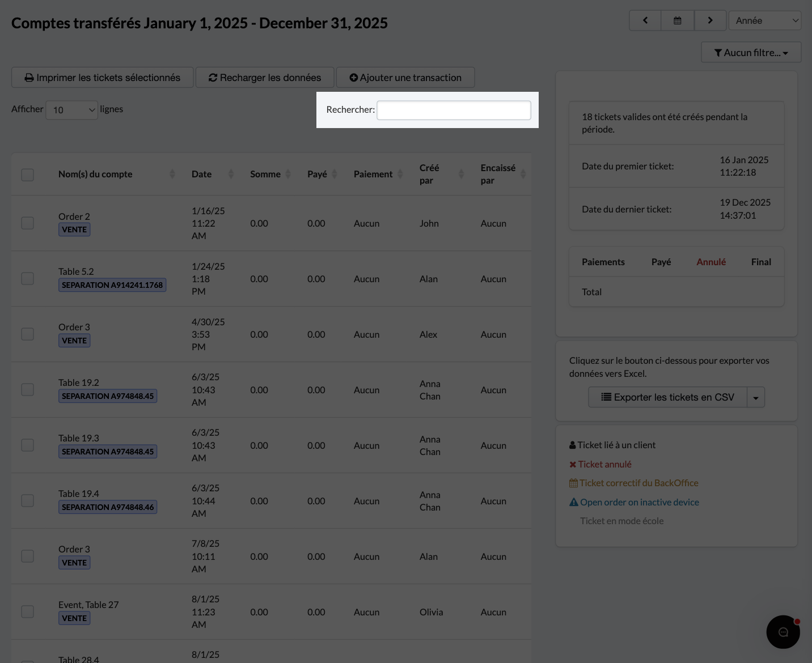This screenshot has height=663, width=812.
Task: Toggle the select-all checkbox in header
Action: [27, 175]
